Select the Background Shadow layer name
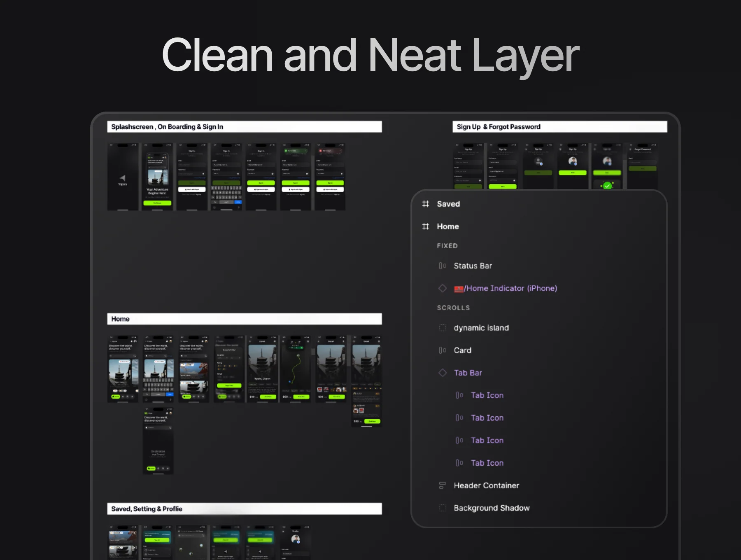Image resolution: width=741 pixels, height=560 pixels. (x=492, y=508)
